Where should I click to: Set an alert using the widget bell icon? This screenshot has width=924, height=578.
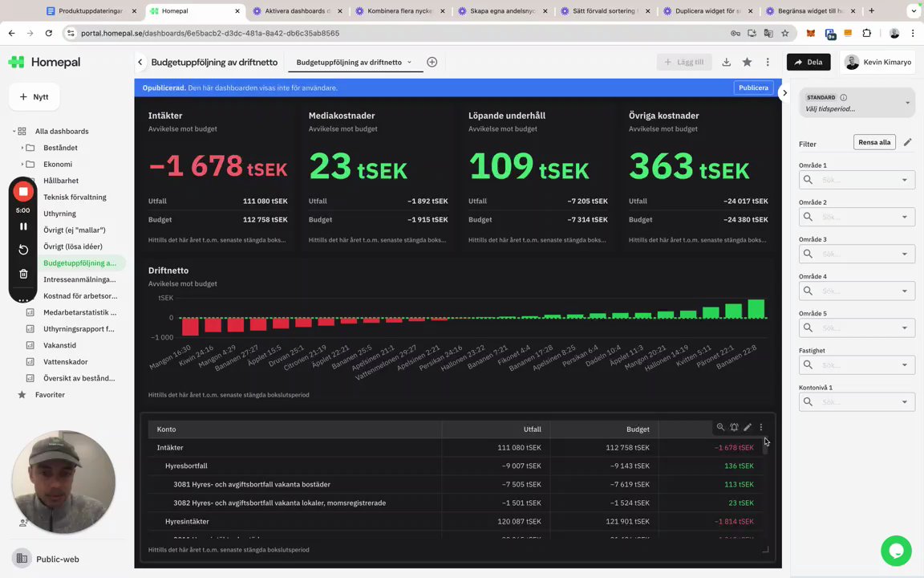coord(734,427)
